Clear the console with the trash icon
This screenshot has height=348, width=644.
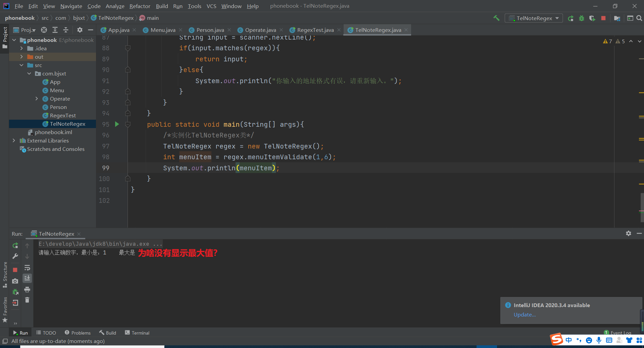pos(27,300)
